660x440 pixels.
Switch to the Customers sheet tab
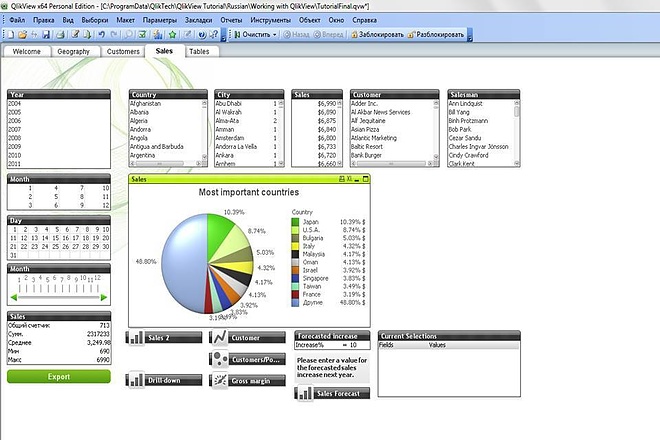[123, 51]
